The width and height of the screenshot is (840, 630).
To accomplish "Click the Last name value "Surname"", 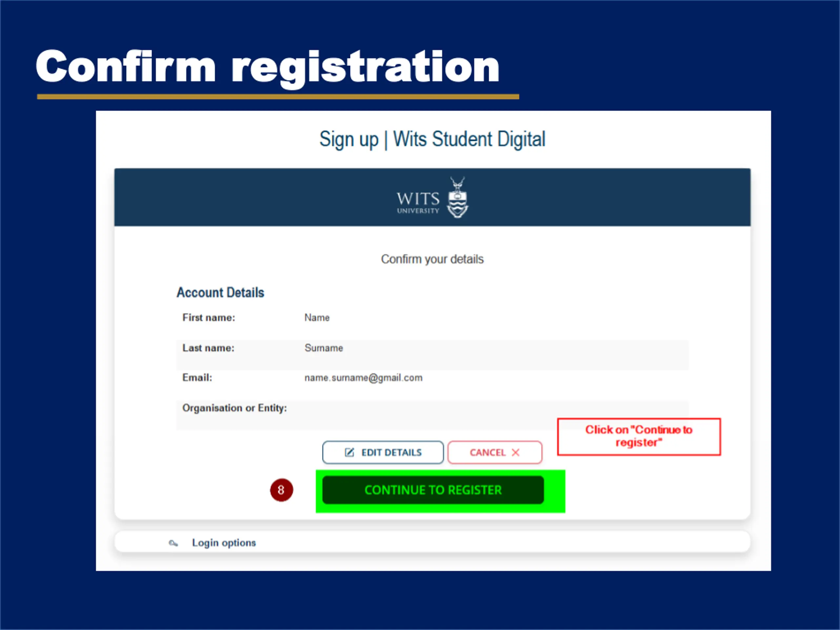I will coord(324,348).
